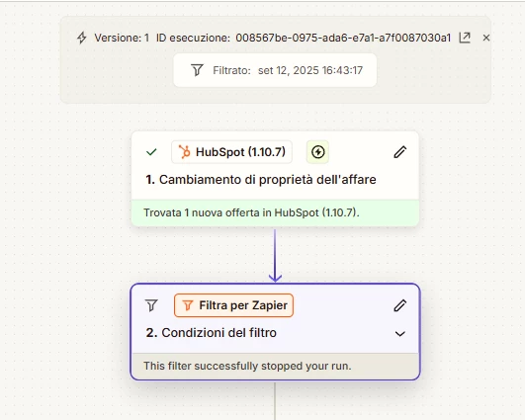This screenshot has width=525, height=420.
Task: Click the instant trigger bolt badge
Action: pyautogui.click(x=317, y=152)
